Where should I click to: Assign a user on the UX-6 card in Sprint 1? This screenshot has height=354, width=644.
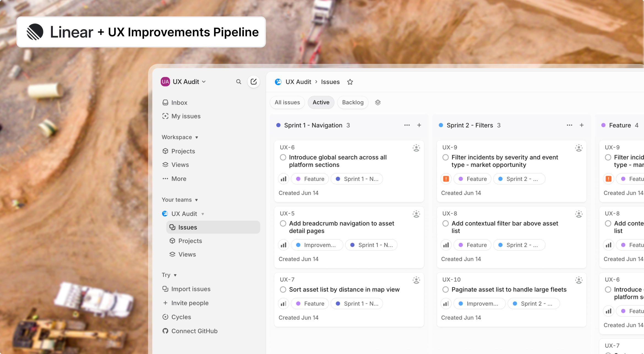click(416, 148)
